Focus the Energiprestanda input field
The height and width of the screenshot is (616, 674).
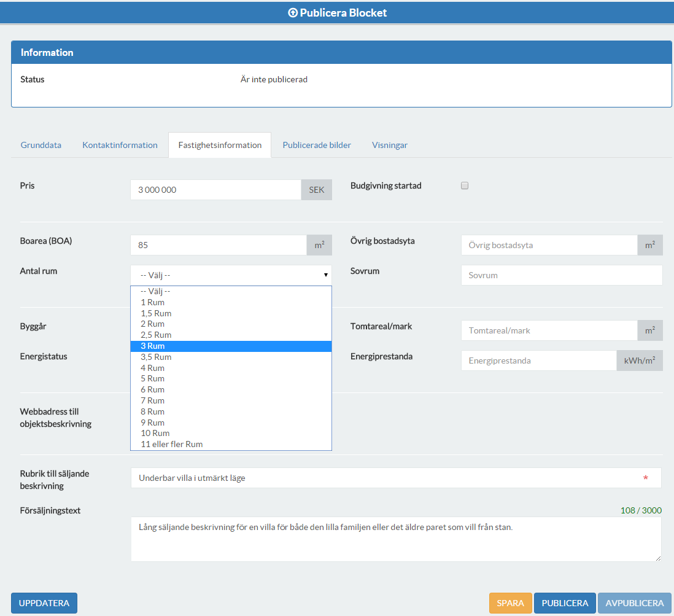tap(539, 361)
